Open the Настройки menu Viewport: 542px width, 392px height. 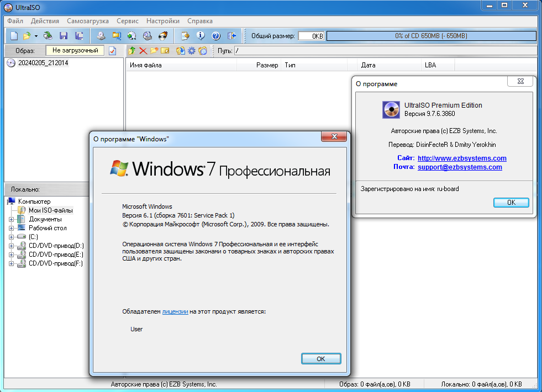point(163,21)
